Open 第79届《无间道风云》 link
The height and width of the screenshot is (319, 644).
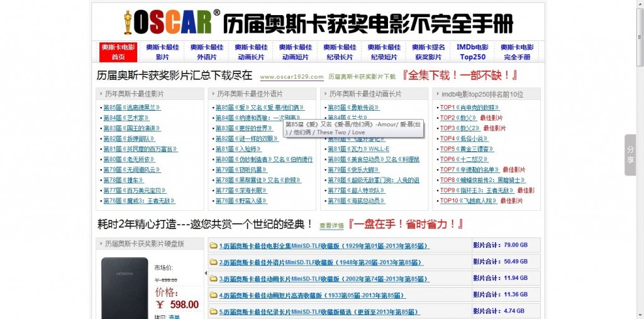point(132,170)
